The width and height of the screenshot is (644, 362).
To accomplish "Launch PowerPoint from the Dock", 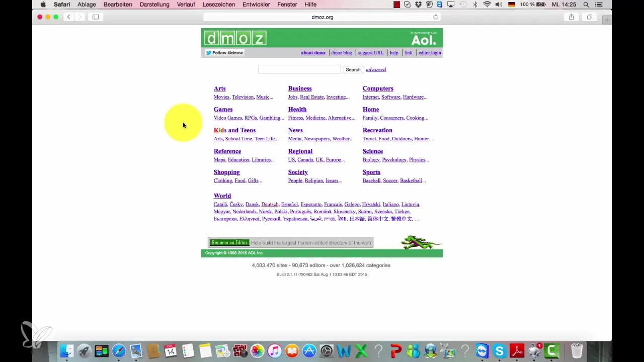I will (396, 350).
